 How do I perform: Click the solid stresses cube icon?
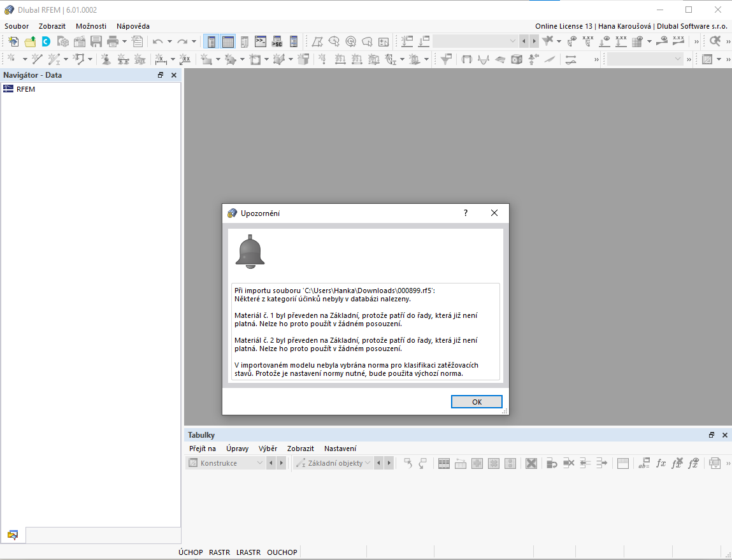pos(517,59)
